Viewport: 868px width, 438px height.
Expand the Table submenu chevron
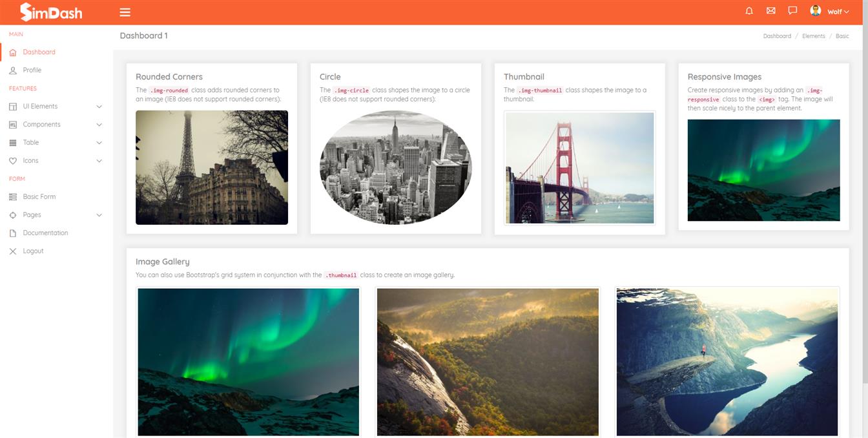(x=99, y=143)
